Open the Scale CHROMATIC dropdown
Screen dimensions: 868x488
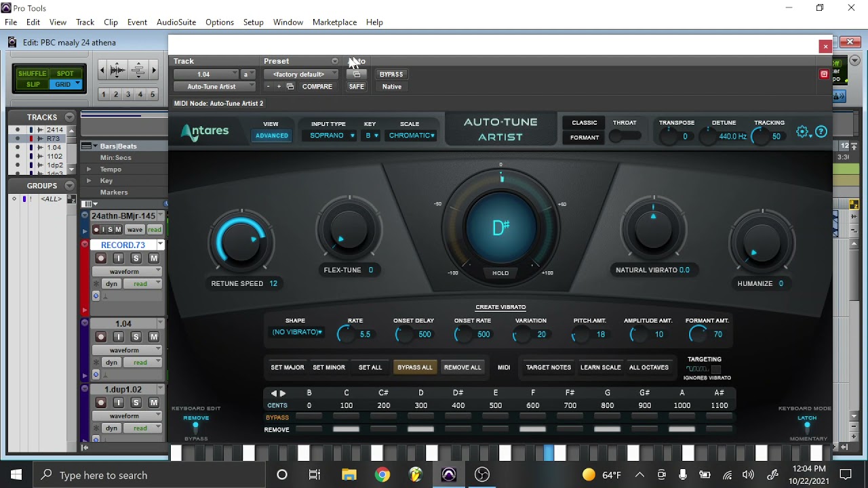tap(412, 136)
